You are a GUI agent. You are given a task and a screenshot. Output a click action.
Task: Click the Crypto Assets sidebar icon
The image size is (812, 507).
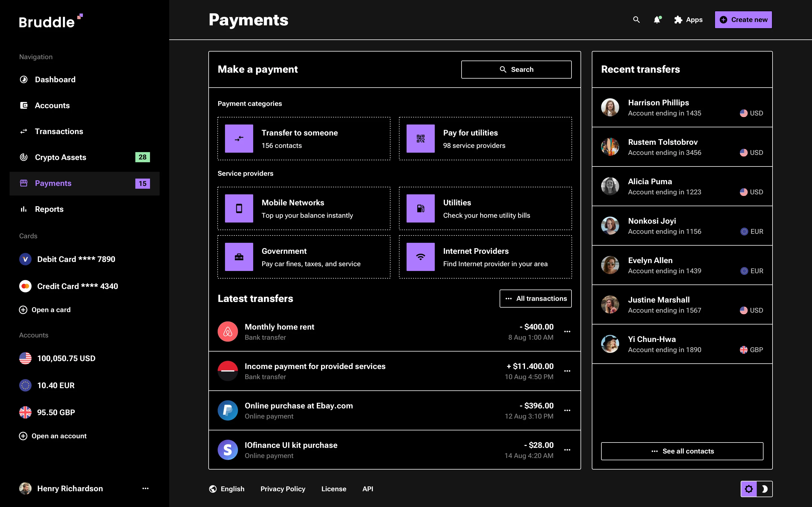pyautogui.click(x=23, y=157)
